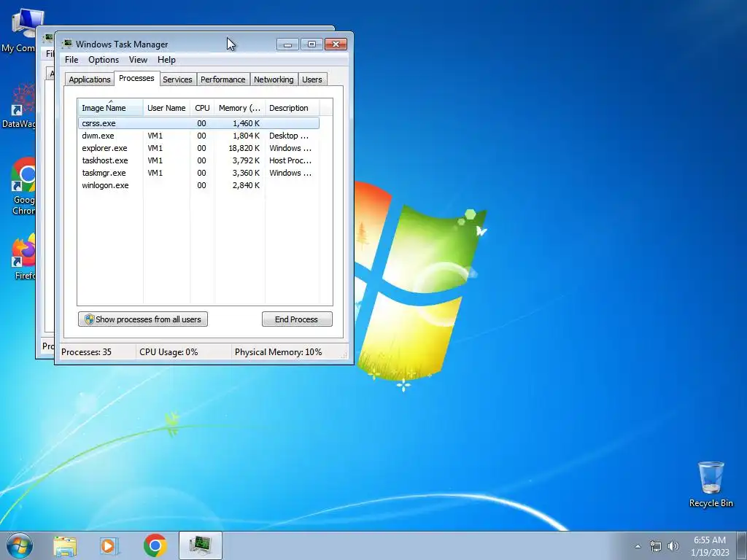Open the Help menu
The width and height of the screenshot is (747, 560).
point(166,60)
